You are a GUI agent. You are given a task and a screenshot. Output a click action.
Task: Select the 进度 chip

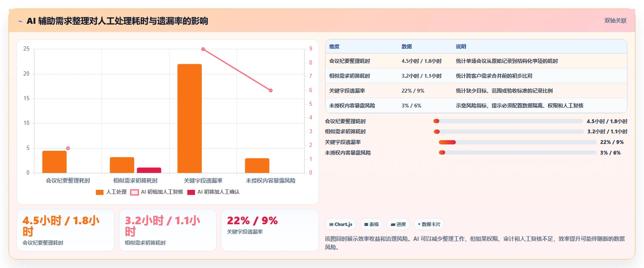(x=398, y=224)
